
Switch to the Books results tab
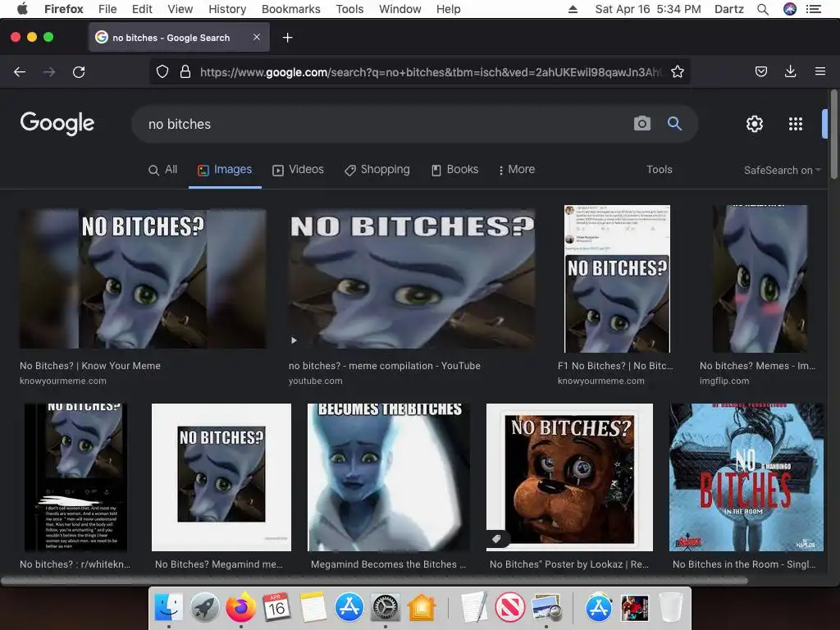coord(454,169)
